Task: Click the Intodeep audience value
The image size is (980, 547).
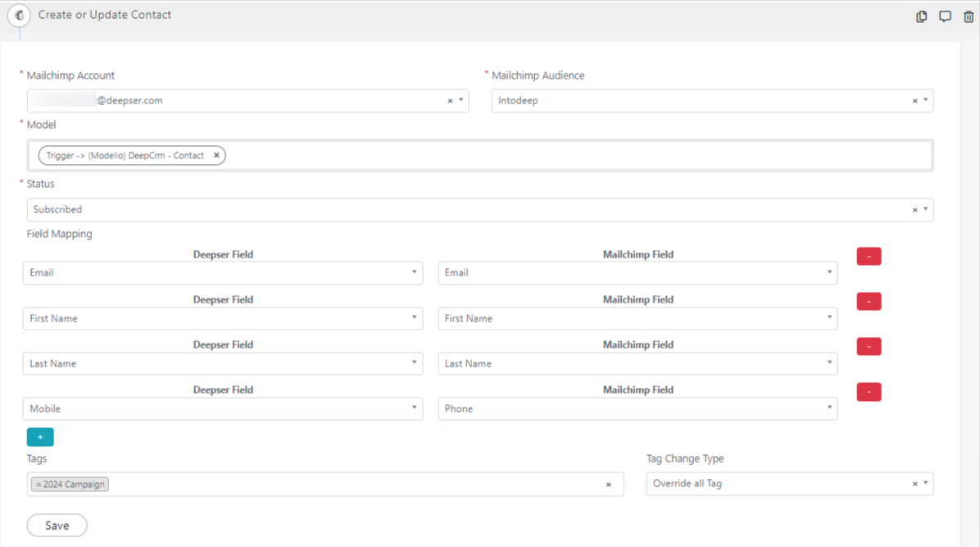Action: (518, 100)
